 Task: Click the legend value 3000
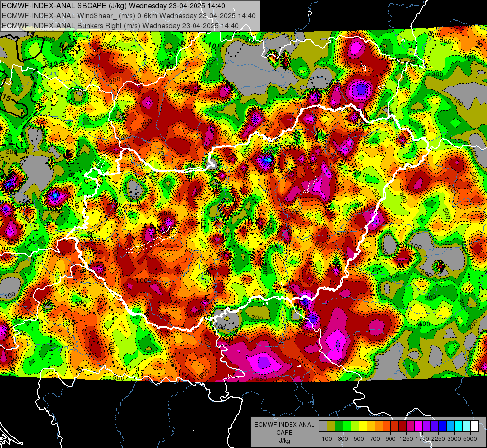(x=454, y=439)
